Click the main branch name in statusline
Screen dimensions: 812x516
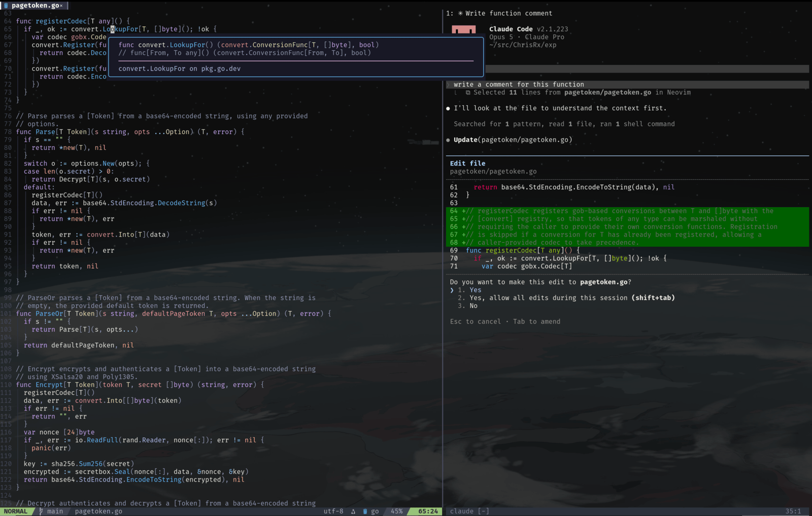55,511
